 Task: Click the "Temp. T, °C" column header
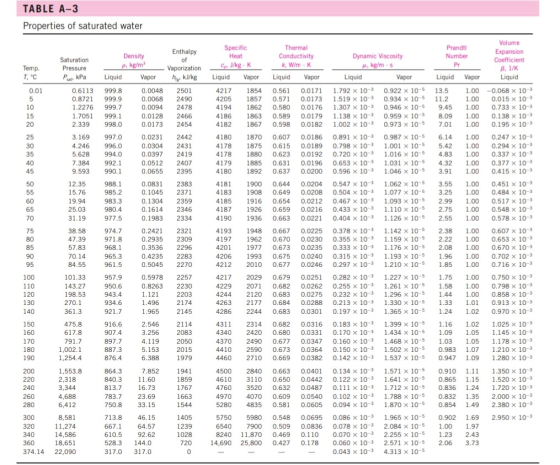tap(31, 72)
